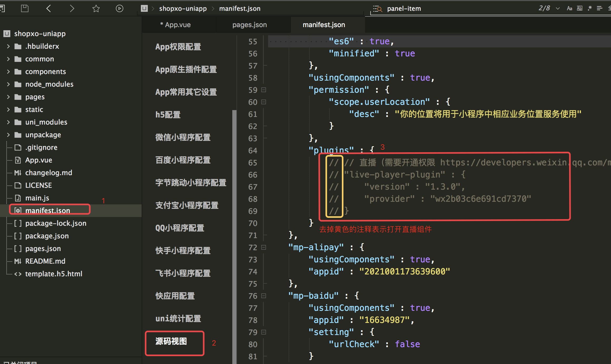Switch to the App.vue tab

tap(177, 25)
